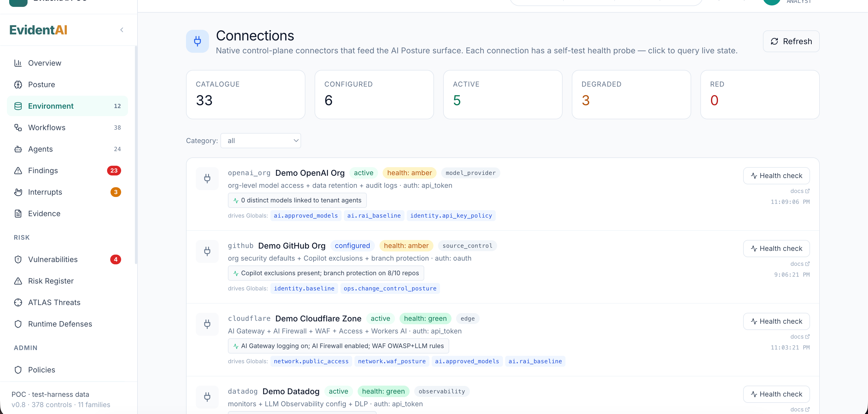Run Health check for Demo Datadog
The height and width of the screenshot is (414, 868).
pos(776,394)
